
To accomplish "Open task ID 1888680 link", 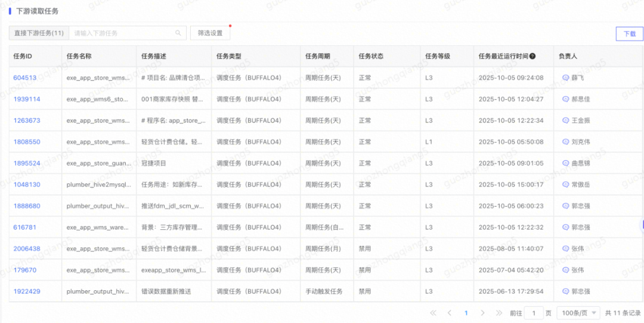I will 27,206.
